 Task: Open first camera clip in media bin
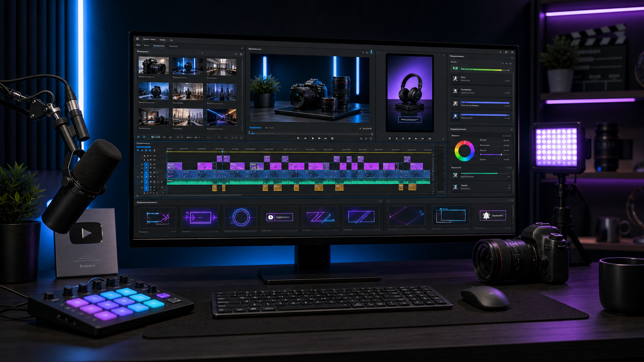[x=153, y=66]
